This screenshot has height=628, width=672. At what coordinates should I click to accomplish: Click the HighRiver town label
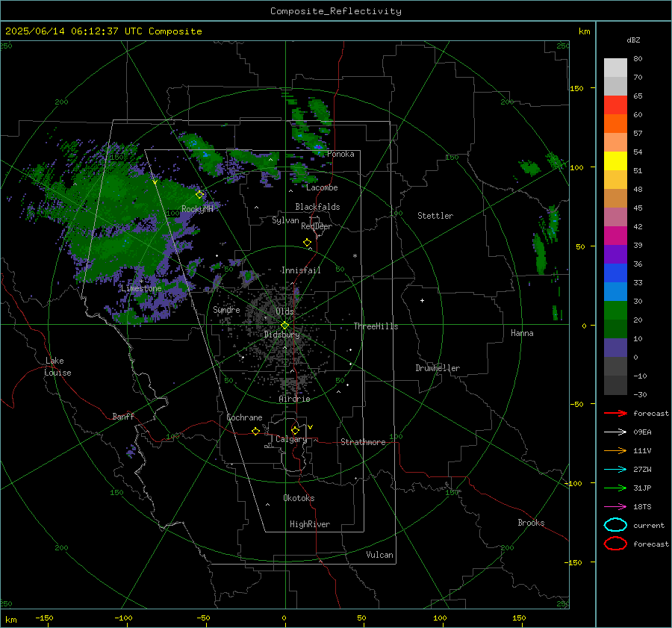(310, 524)
